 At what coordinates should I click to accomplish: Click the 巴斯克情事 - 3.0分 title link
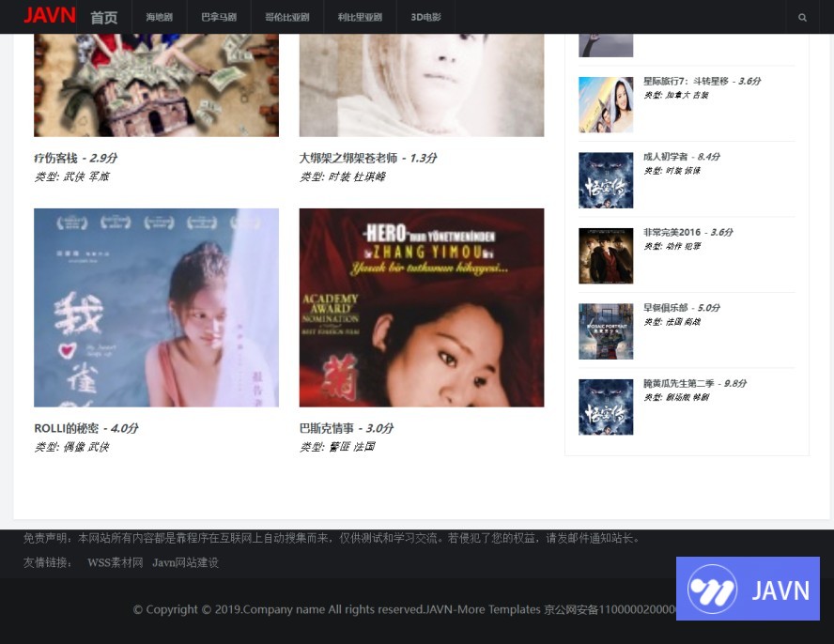(347, 428)
